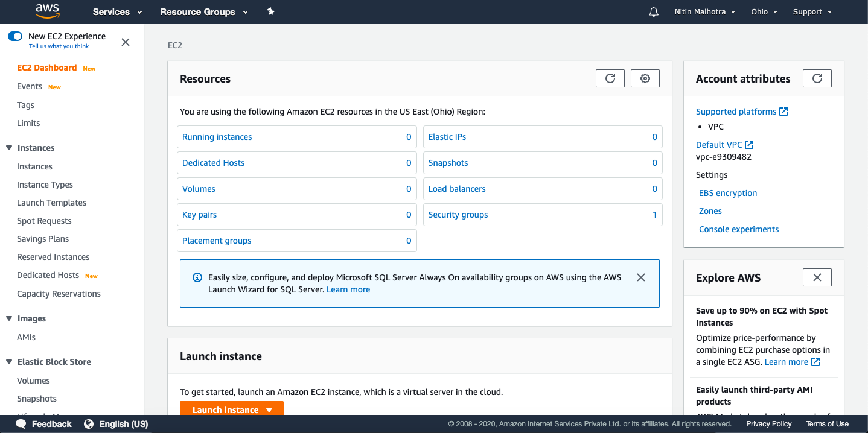Viewport: 868px width, 433px height.
Task: Toggle the New EC2 Experience switch
Action: (x=15, y=36)
